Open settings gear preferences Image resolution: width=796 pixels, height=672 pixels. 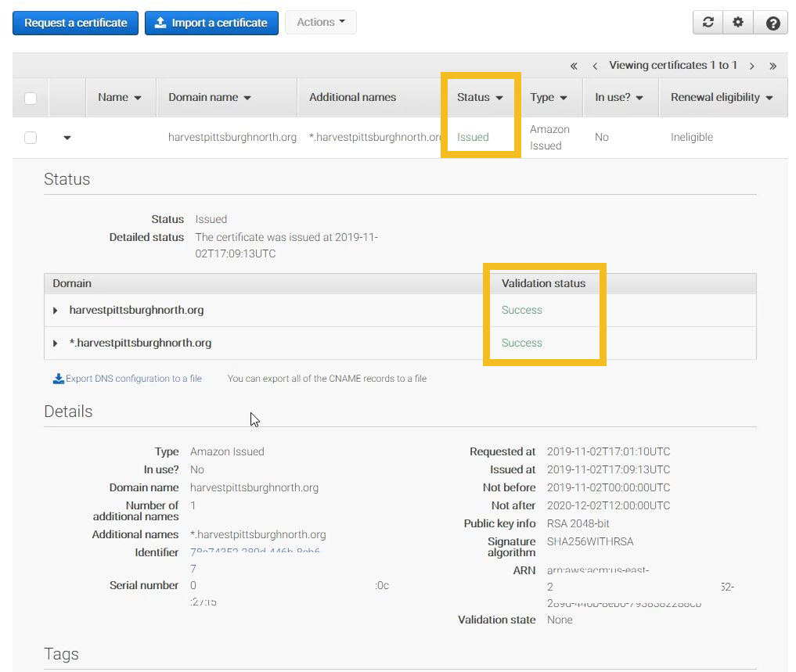[737, 23]
